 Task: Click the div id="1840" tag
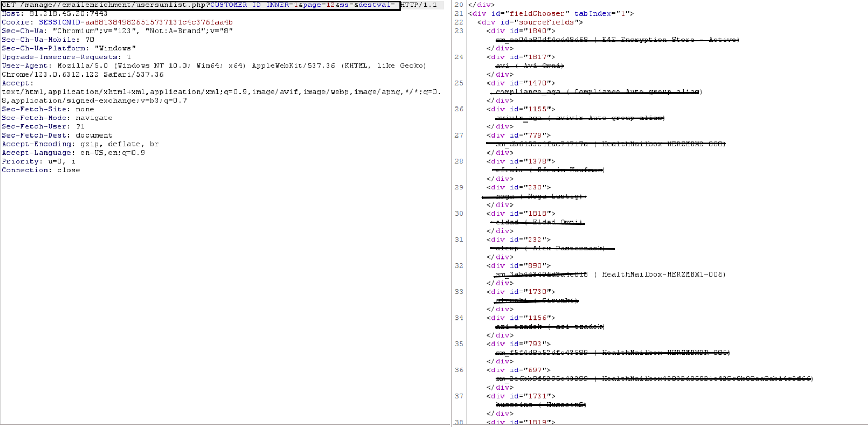pyautogui.click(x=521, y=30)
